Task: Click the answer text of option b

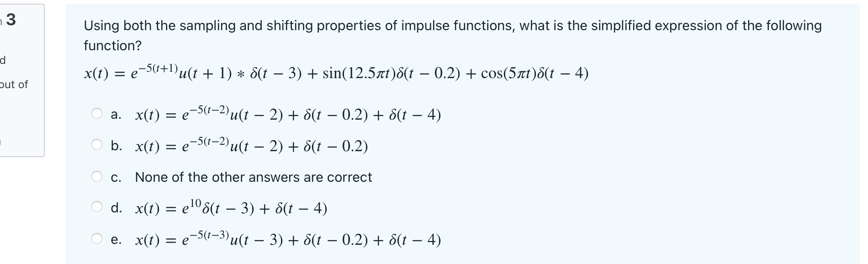Action: (251, 145)
